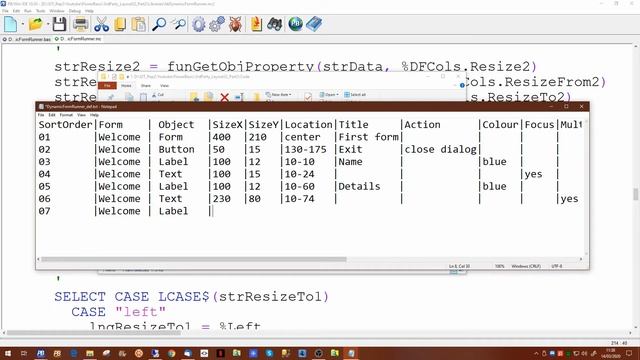Image resolution: width=640 pixels, height=360 pixels.
Task: Click the Home tab in Explorer window
Action: coord(126,86)
